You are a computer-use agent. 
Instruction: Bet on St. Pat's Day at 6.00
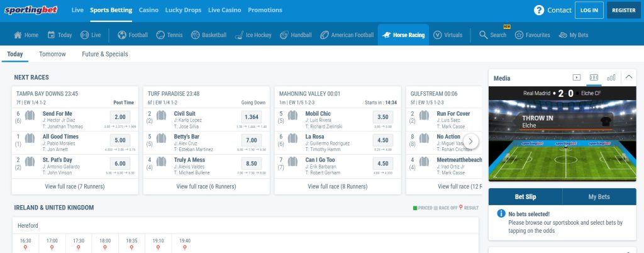[120, 164]
